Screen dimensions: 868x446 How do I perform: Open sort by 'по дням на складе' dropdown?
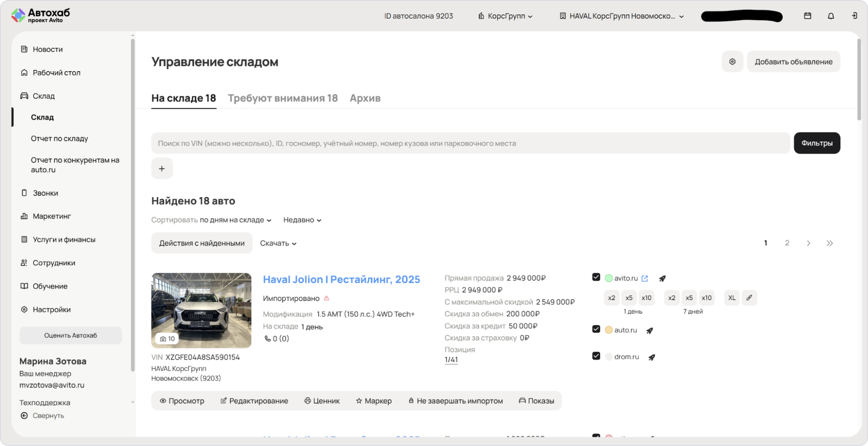(x=235, y=220)
